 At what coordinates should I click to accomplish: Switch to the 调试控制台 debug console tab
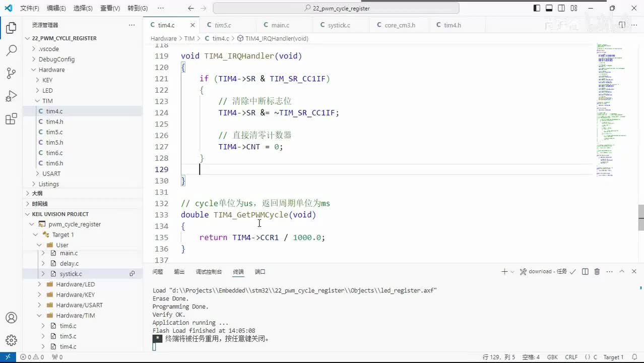(x=209, y=272)
